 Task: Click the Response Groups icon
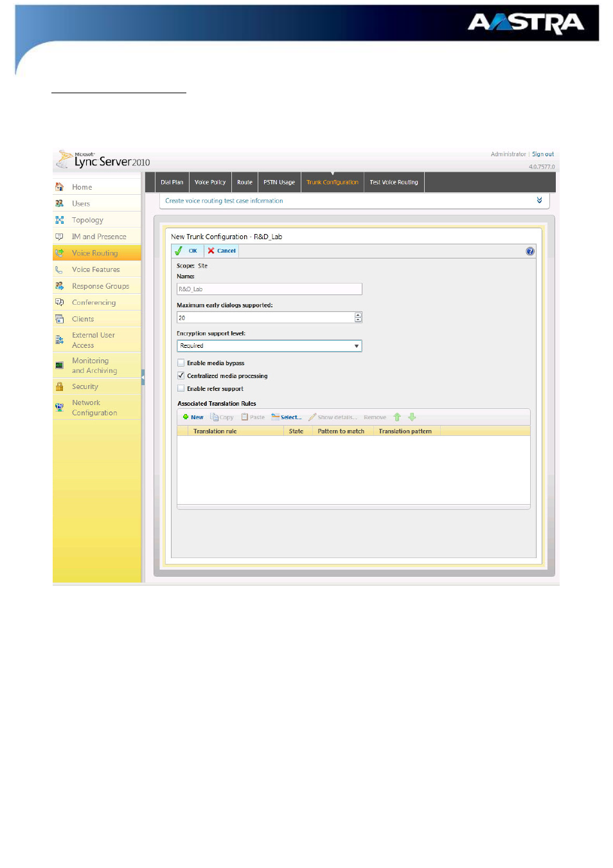(x=59, y=286)
